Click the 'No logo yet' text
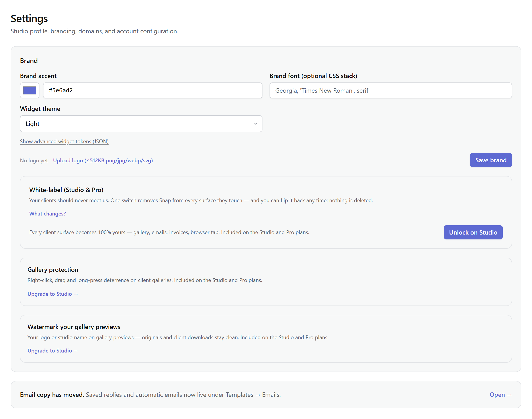Image resolution: width=532 pixels, height=419 pixels. tap(34, 161)
